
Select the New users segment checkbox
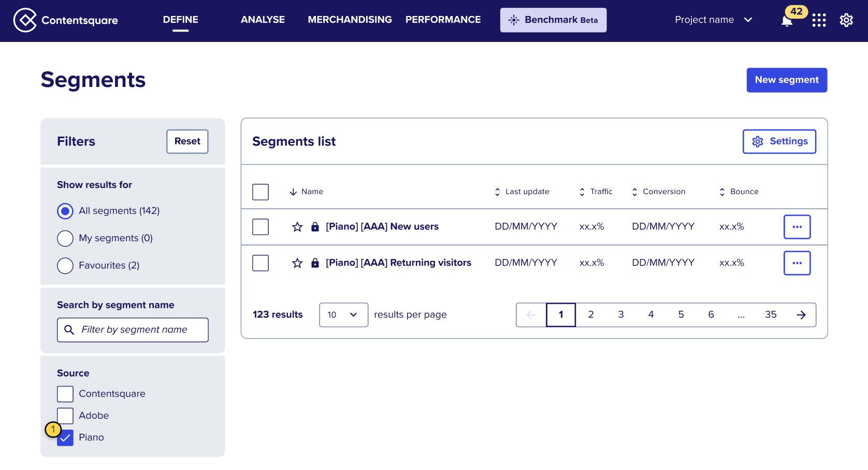tap(261, 227)
